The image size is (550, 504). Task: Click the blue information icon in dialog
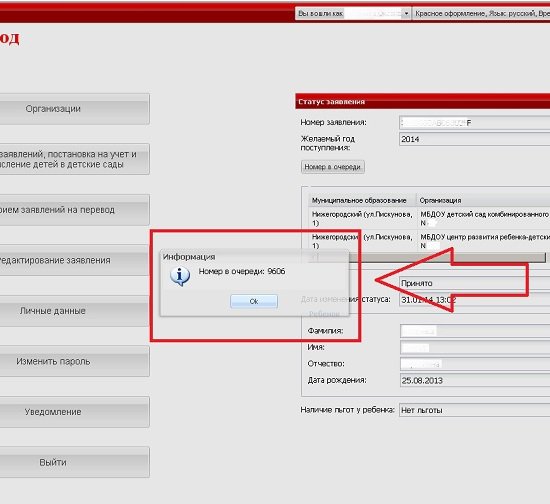tap(180, 276)
